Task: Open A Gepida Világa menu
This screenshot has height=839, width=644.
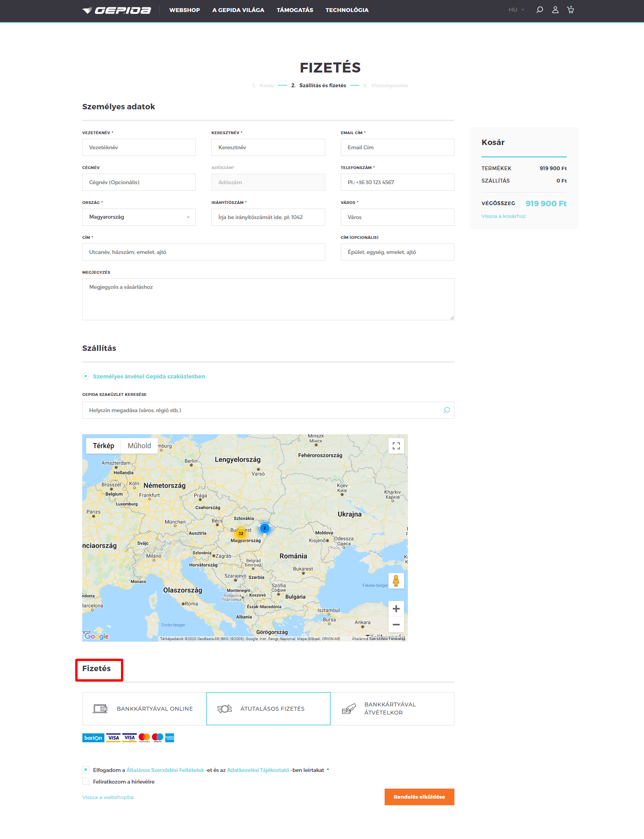Action: pos(238,10)
